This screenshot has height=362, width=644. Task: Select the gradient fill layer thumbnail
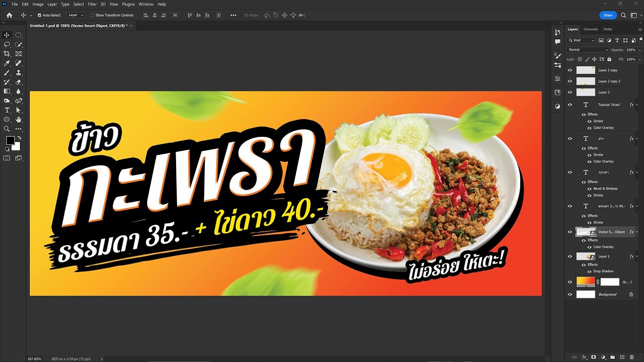(586, 282)
